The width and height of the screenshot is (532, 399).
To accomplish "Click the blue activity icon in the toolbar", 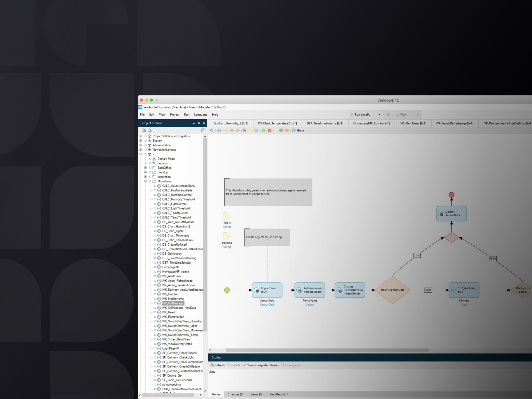I will click(219, 130).
